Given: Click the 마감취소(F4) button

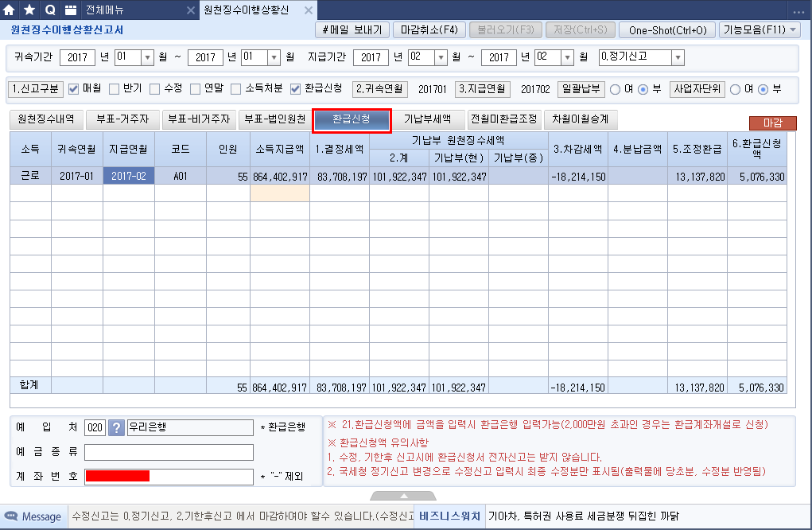Looking at the screenshot, I should pos(429,30).
